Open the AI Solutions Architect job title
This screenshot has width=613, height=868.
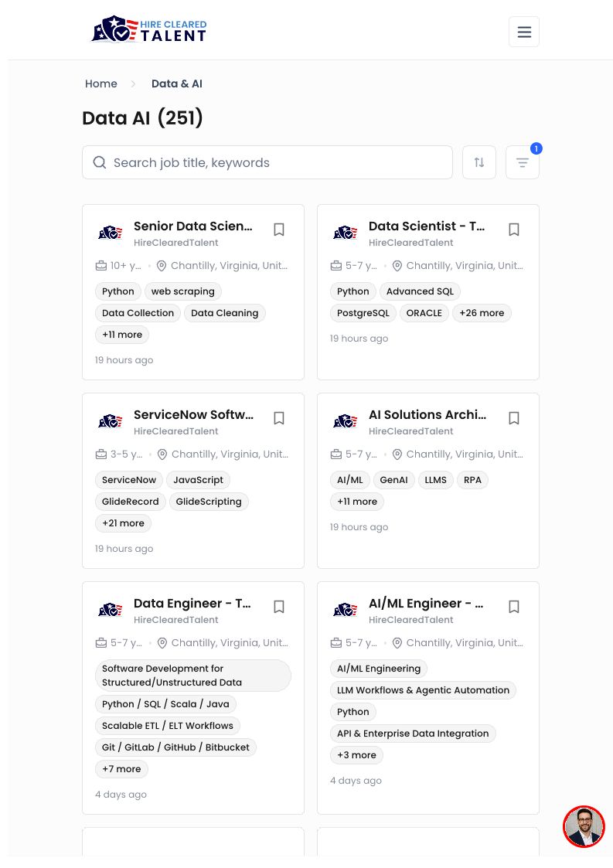point(427,414)
